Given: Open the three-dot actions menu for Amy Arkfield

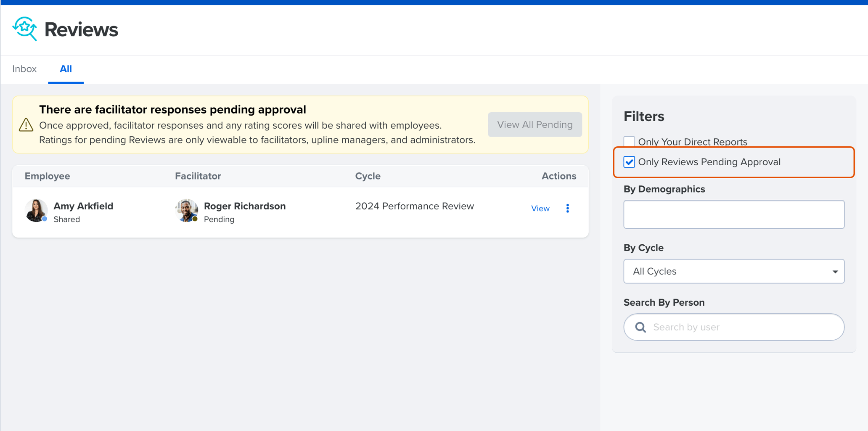Looking at the screenshot, I should coord(567,208).
